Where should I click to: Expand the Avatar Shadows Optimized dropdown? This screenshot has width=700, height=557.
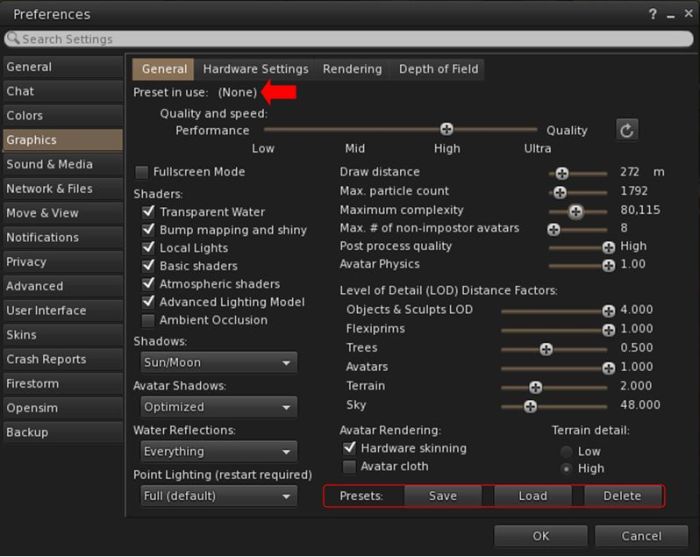pos(218,408)
